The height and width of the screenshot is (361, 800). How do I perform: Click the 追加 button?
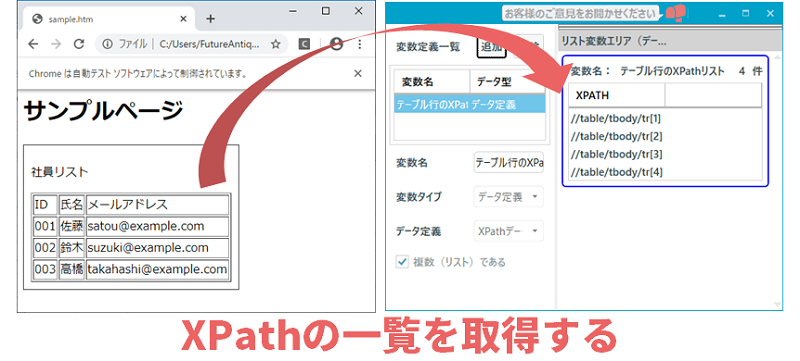click(x=492, y=47)
